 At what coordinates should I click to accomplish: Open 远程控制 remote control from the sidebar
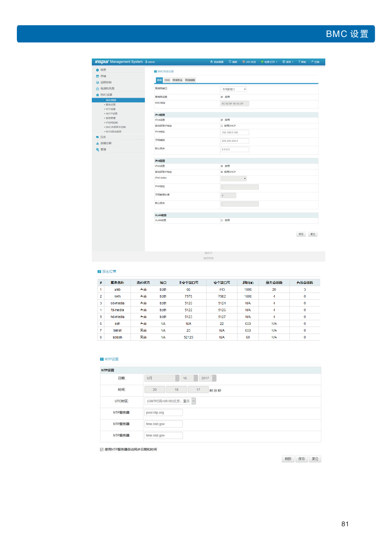pos(98,82)
